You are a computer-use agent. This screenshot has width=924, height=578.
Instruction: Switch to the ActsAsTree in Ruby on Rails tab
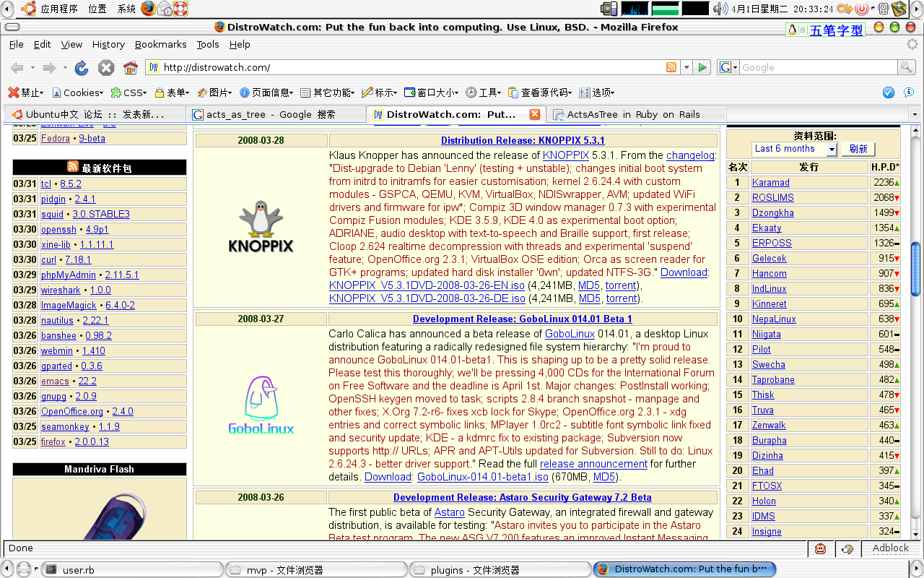pos(637,114)
